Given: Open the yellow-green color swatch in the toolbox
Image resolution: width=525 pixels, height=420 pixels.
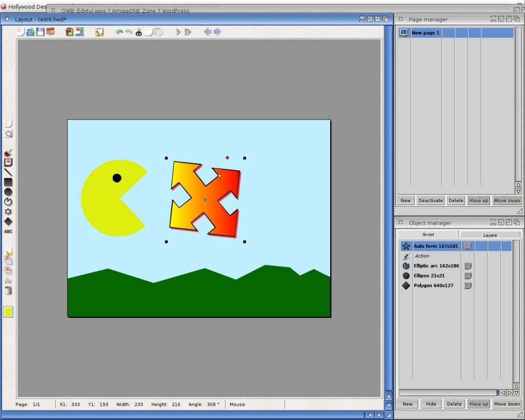Looking at the screenshot, I should (x=8, y=311).
